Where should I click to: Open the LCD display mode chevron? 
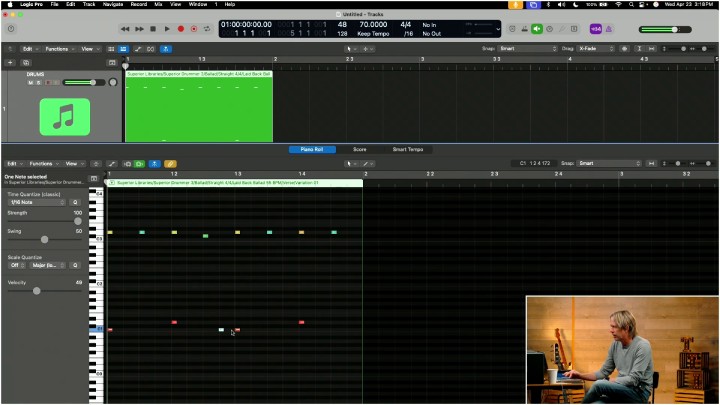498,29
